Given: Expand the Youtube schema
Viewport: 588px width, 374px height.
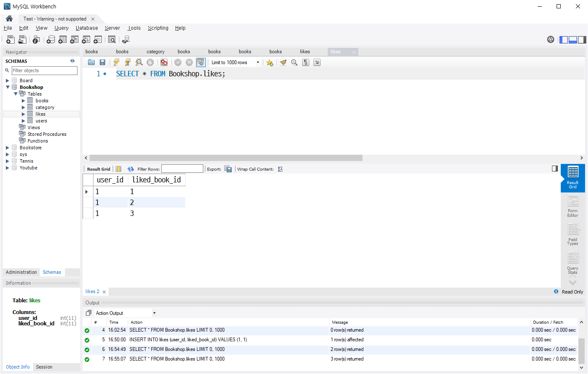Looking at the screenshot, I should tap(7, 168).
